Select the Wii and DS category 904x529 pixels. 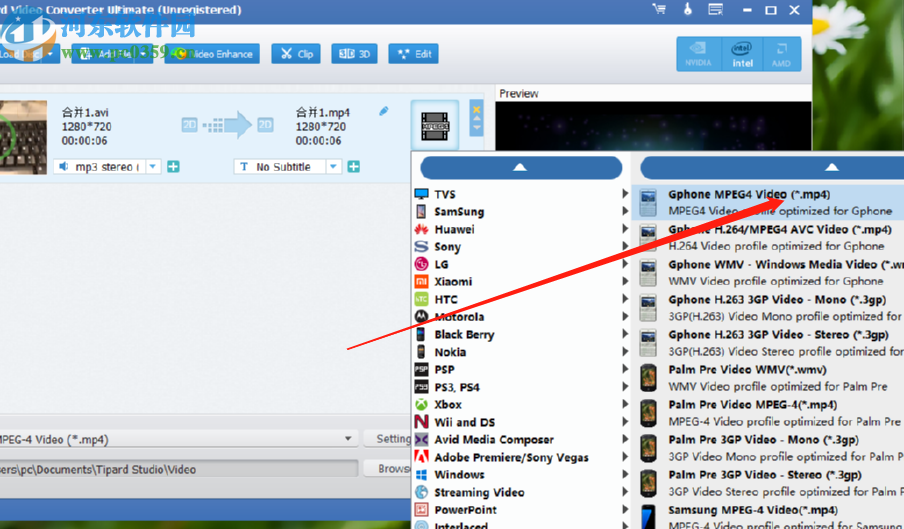521,422
